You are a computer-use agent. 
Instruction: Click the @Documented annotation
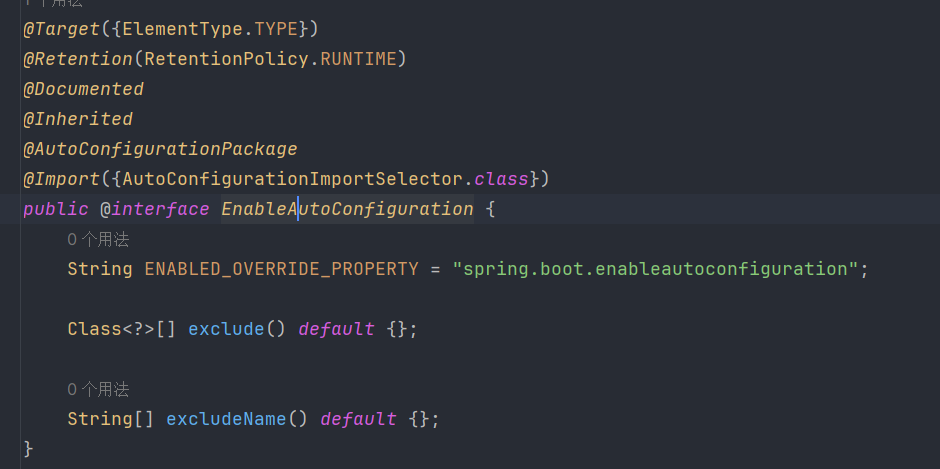pos(84,89)
